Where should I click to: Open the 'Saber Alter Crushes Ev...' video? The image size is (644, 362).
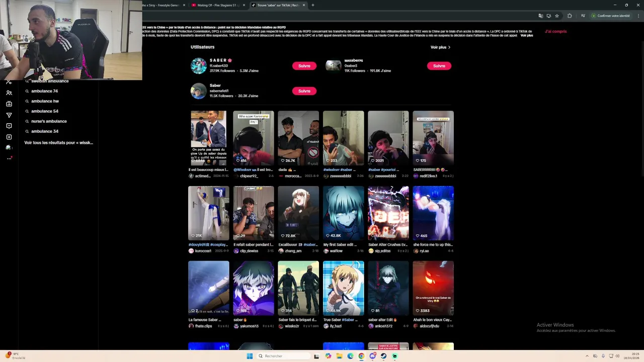(388, 213)
